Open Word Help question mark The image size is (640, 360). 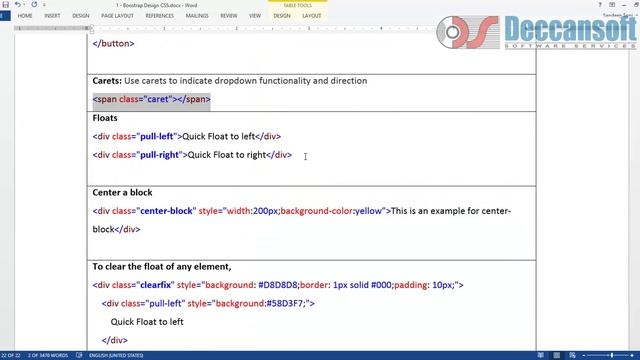point(600,4)
